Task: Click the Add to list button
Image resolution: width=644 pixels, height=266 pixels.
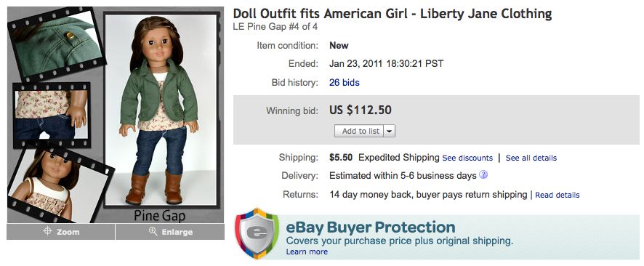Action: click(x=359, y=131)
